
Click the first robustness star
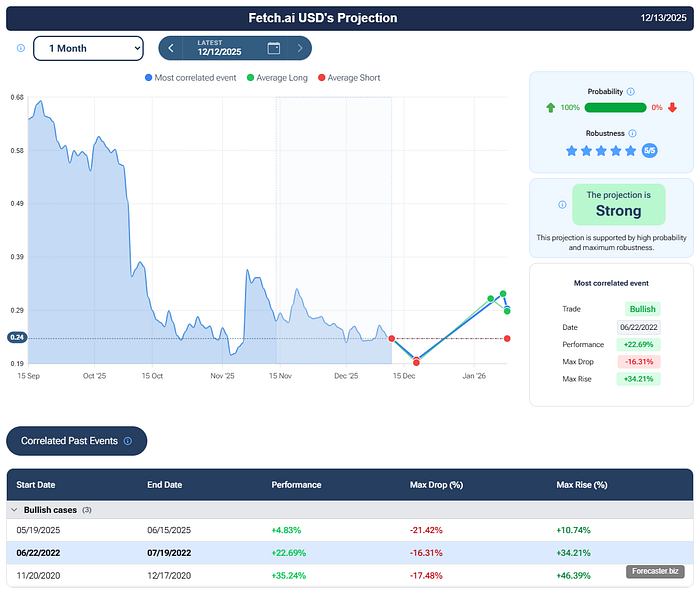pos(571,151)
